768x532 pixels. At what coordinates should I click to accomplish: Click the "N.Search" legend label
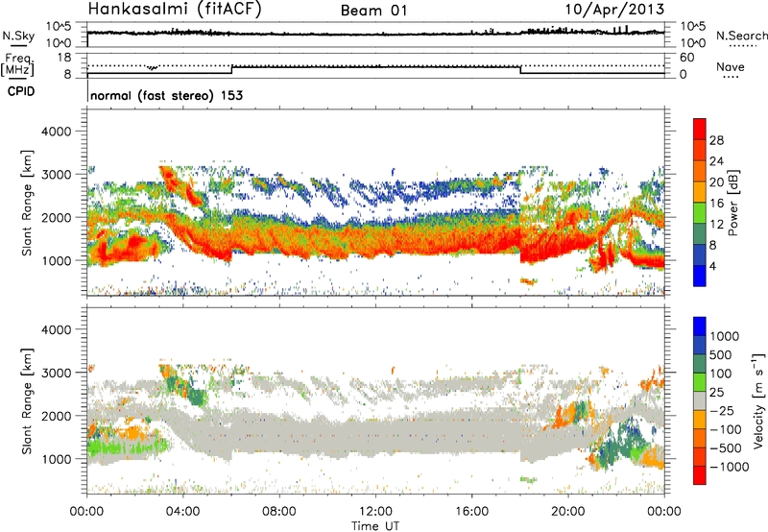[741, 36]
